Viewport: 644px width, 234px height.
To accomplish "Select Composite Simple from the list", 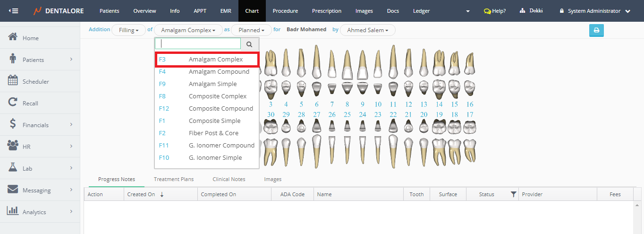I will (x=214, y=121).
